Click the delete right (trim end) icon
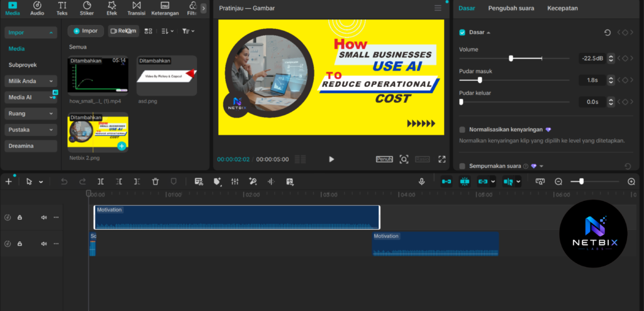This screenshot has width=644, height=311. coord(137,181)
